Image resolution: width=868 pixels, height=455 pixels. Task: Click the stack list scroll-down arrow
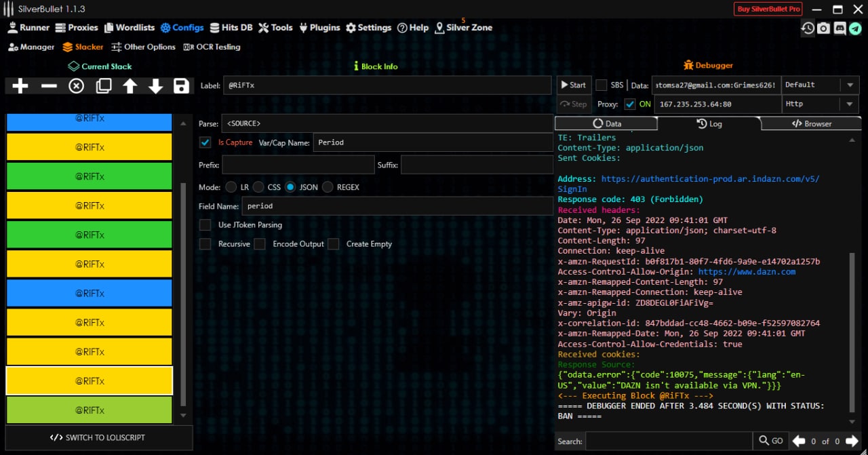pyautogui.click(x=182, y=416)
